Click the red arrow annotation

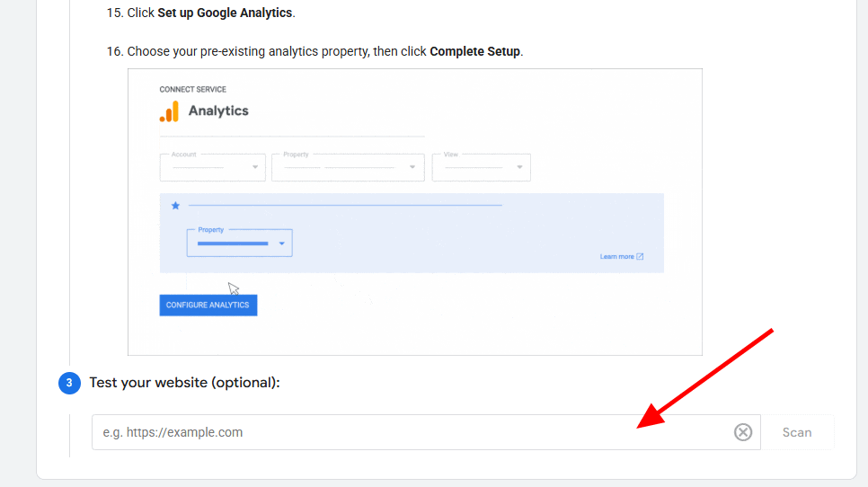coord(704,379)
